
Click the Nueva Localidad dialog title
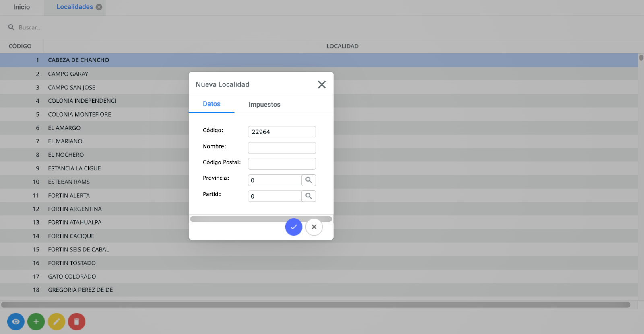pyautogui.click(x=223, y=84)
